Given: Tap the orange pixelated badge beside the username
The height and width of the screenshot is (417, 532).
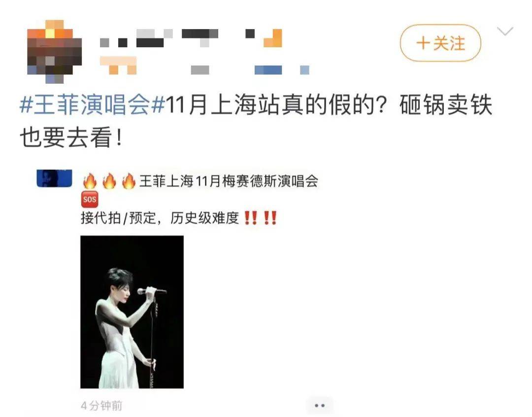Looking at the screenshot, I should [273, 38].
